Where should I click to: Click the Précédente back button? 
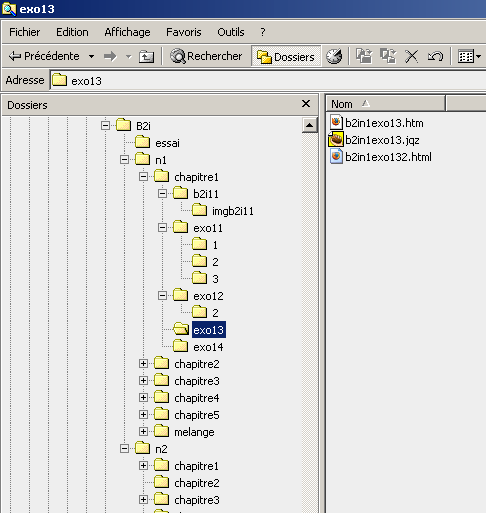point(44,56)
